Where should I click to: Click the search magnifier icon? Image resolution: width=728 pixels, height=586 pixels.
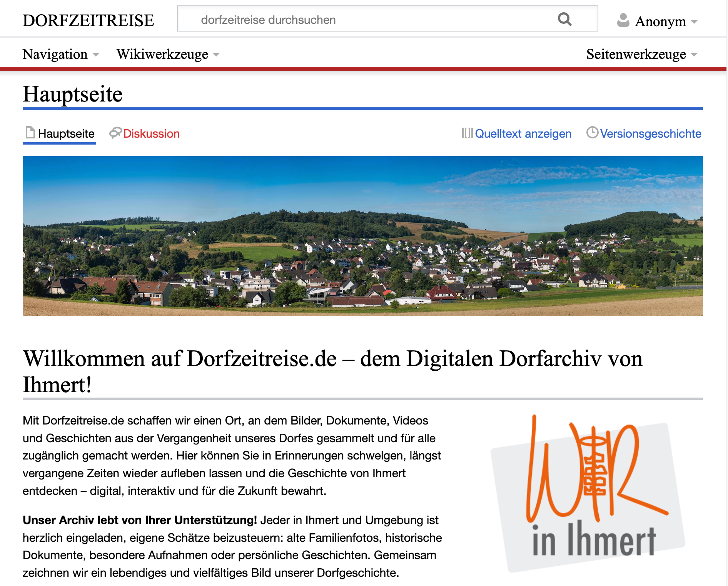565,18
